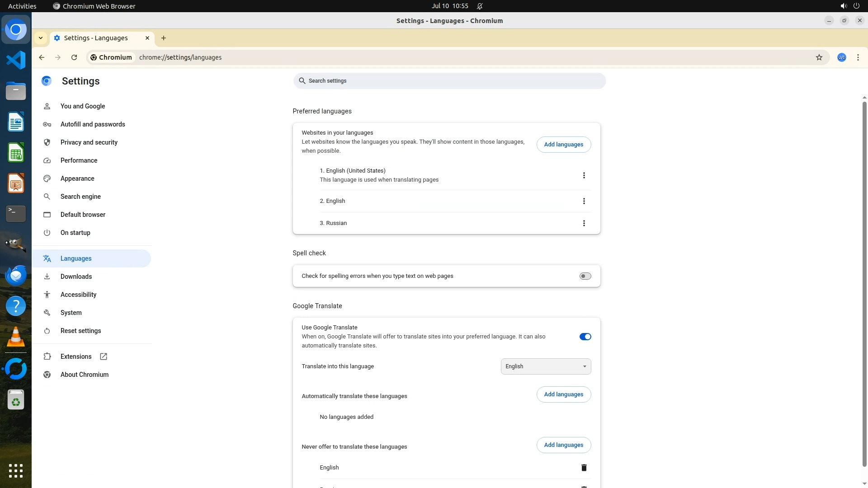Open more actions for English (United States)

click(x=584, y=175)
